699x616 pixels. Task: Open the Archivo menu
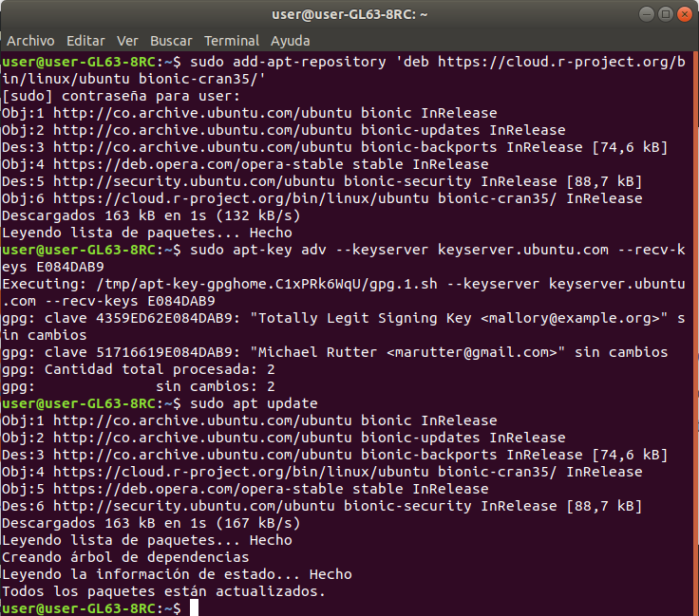point(30,41)
